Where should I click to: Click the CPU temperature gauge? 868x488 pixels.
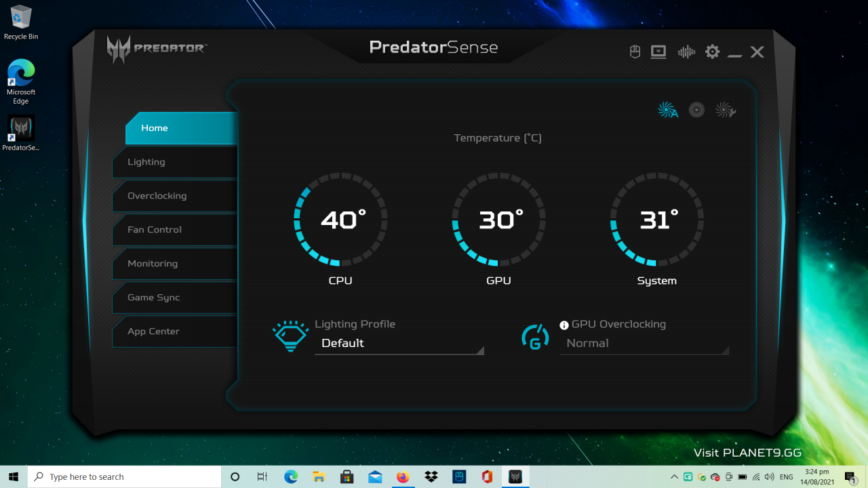click(341, 219)
